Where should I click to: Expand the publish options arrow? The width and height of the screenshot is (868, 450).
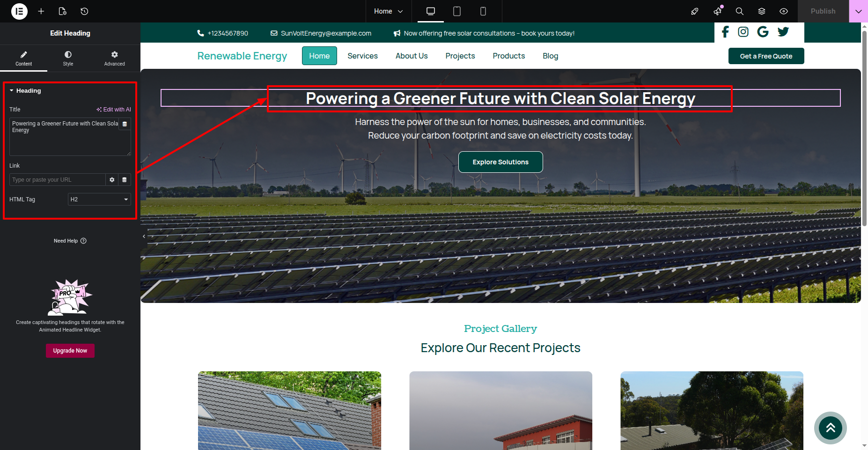point(858,11)
